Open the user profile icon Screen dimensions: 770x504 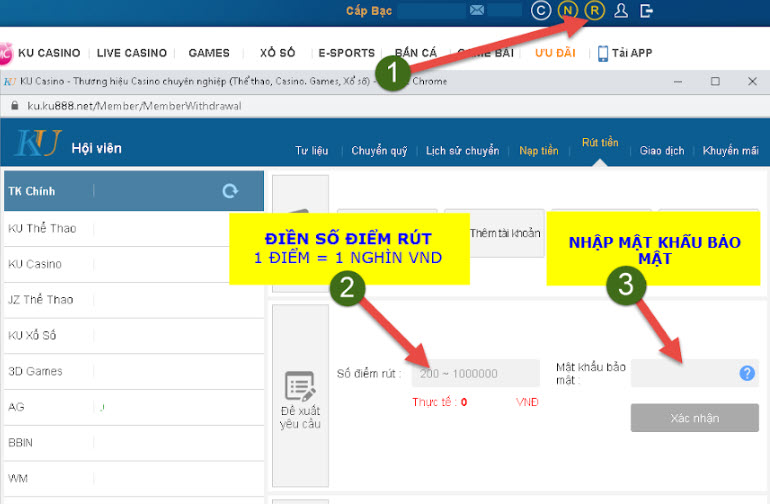coord(621,10)
